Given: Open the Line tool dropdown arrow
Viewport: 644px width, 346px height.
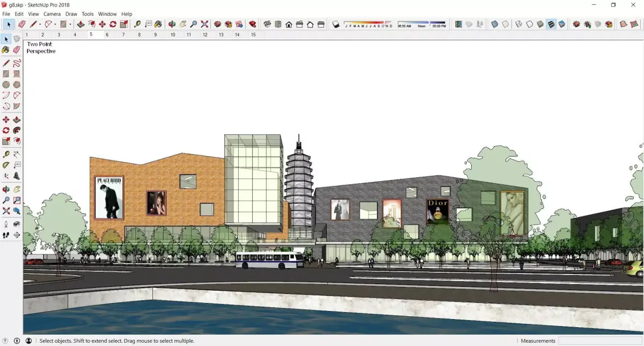Looking at the screenshot, I should click(x=40, y=24).
